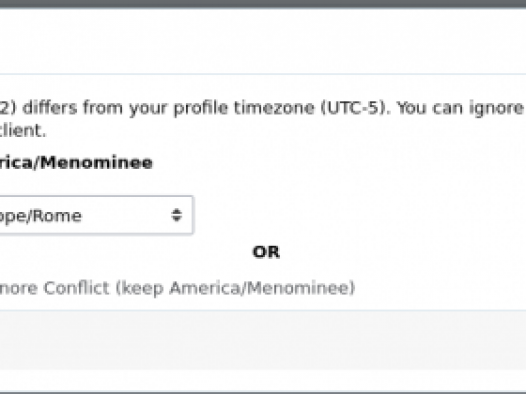Click the UTC-5 text in the warning
This screenshot has width=526, height=394.
(x=356, y=108)
